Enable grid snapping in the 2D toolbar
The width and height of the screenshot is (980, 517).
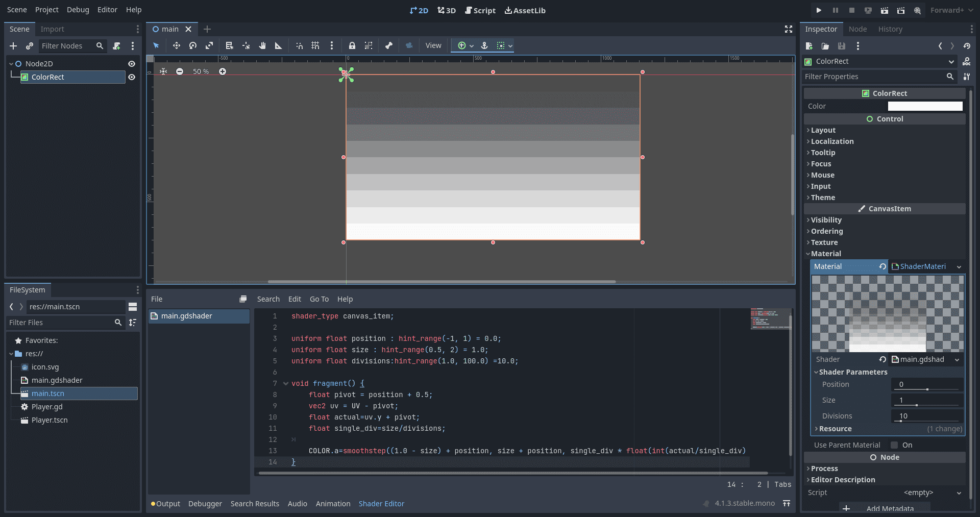pos(315,45)
